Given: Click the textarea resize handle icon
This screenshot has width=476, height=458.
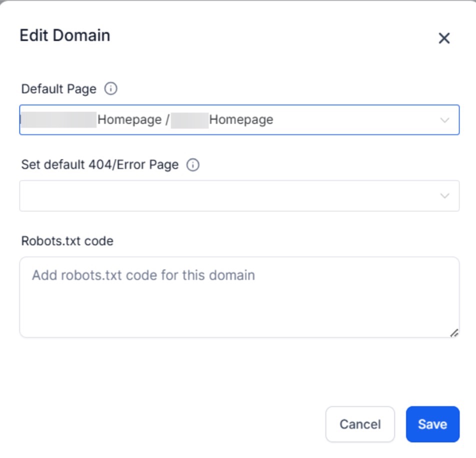Looking at the screenshot, I should pyautogui.click(x=454, y=332).
